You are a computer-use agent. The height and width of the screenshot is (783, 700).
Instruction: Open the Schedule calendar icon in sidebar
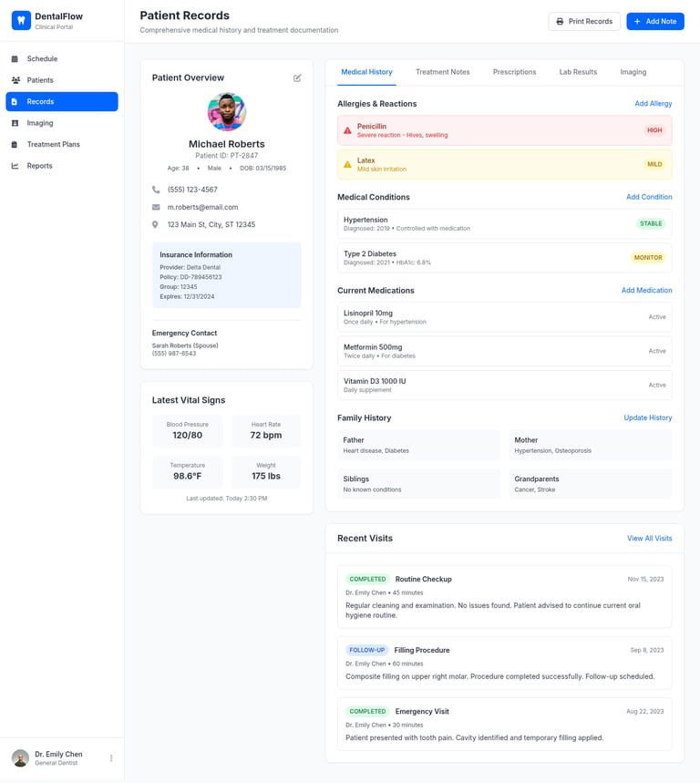point(15,59)
